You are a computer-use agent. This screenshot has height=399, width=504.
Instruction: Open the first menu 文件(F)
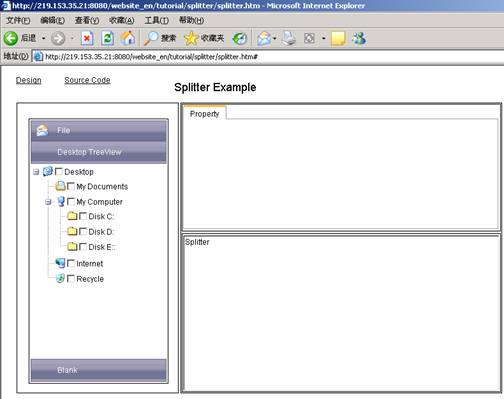coord(18,20)
